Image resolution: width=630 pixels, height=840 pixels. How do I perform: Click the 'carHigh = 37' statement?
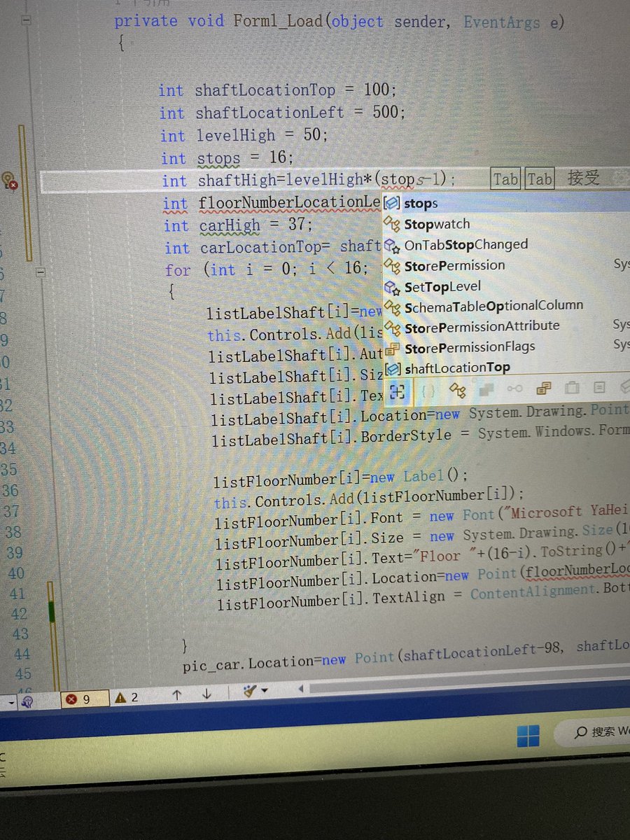[238, 225]
